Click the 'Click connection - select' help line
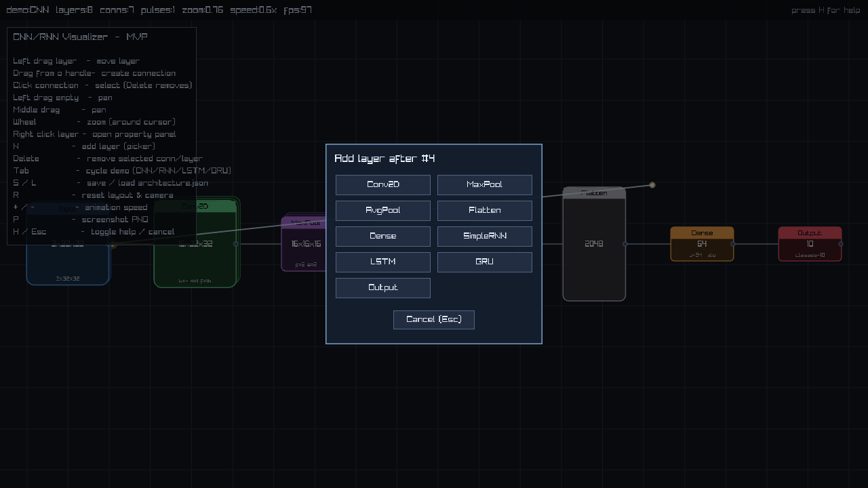This screenshot has height=488, width=868. click(102, 85)
